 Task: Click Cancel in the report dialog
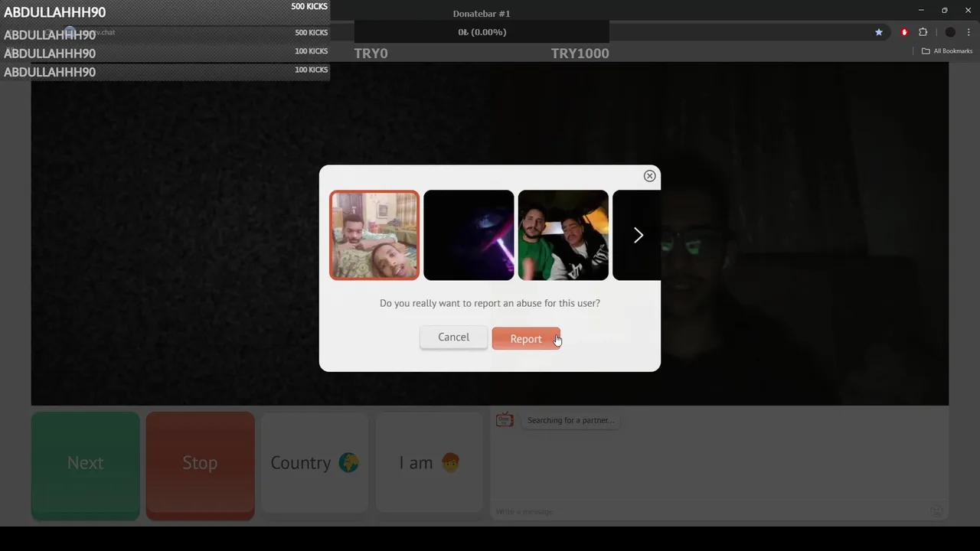[453, 337]
